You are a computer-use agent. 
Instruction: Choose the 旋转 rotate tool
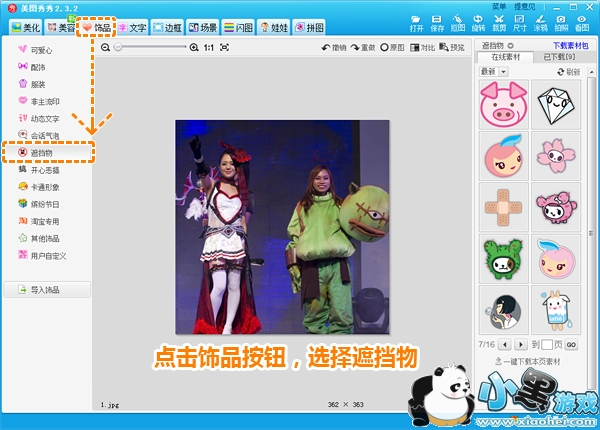tap(478, 24)
